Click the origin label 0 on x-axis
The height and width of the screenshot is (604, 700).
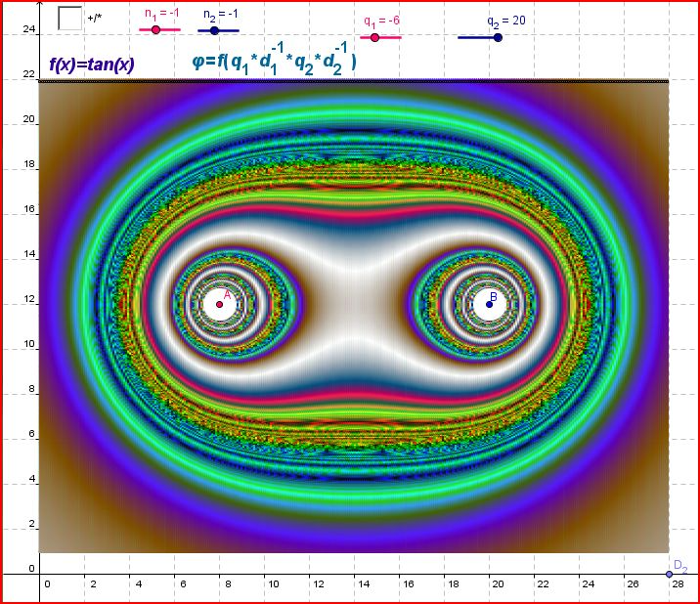coord(46,585)
